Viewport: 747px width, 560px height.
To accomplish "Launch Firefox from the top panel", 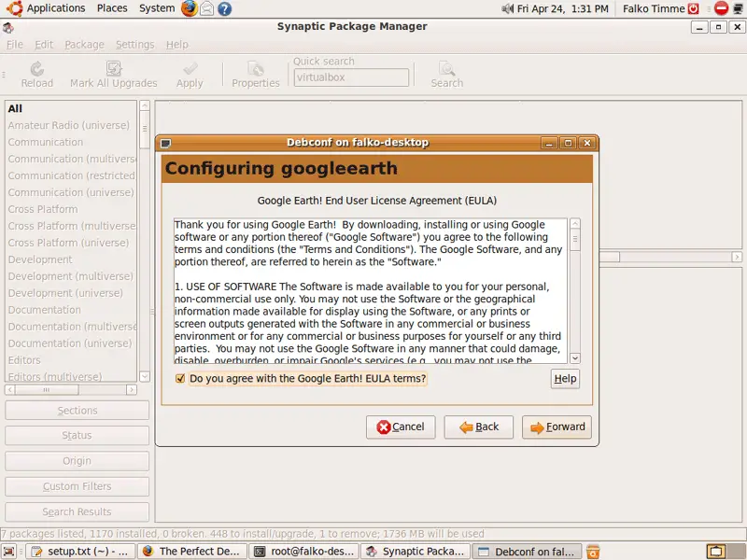I will pyautogui.click(x=190, y=8).
